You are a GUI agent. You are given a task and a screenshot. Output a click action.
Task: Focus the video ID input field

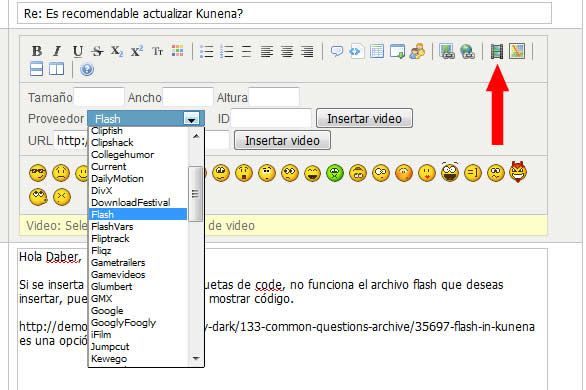pos(271,118)
